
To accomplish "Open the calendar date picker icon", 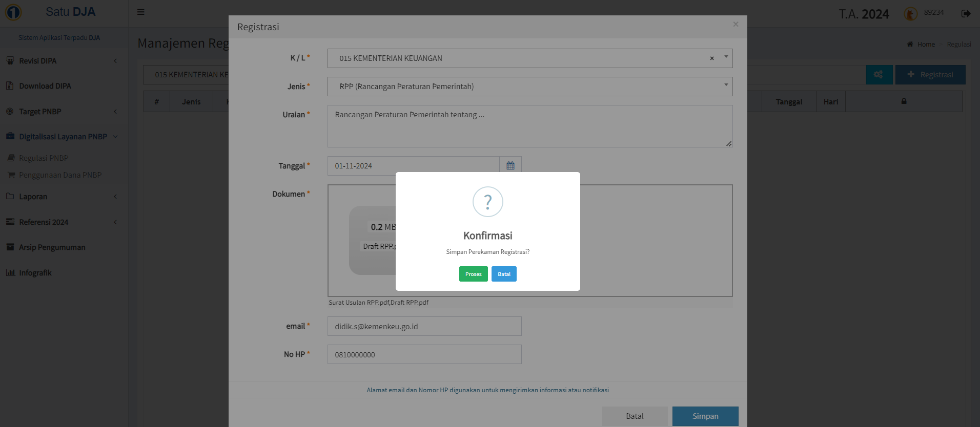I will coord(511,166).
